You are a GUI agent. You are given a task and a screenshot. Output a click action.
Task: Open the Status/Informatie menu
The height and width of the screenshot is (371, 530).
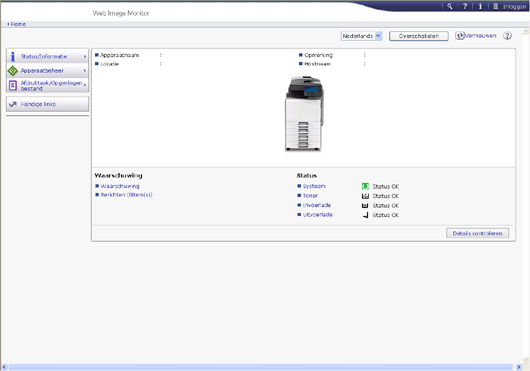coord(47,56)
